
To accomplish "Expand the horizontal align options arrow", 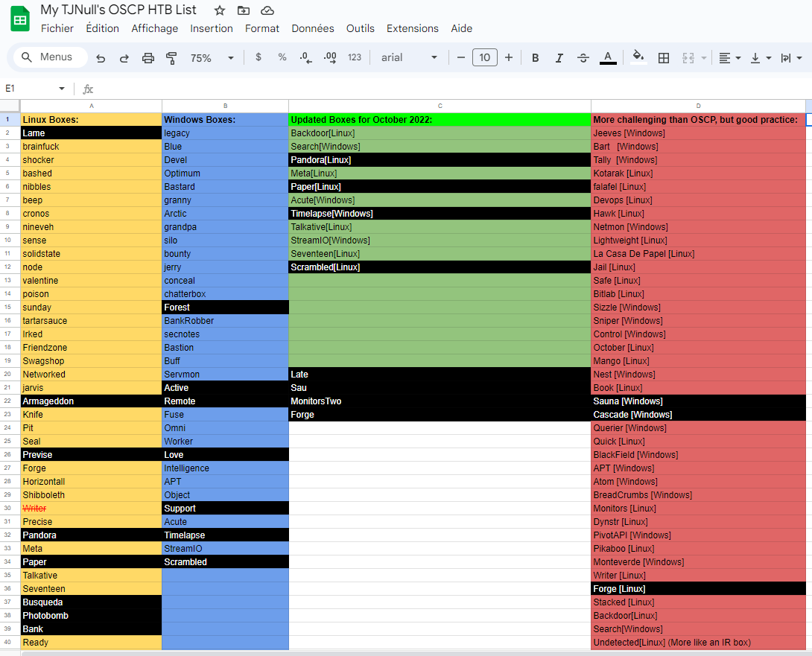I will (x=738, y=58).
